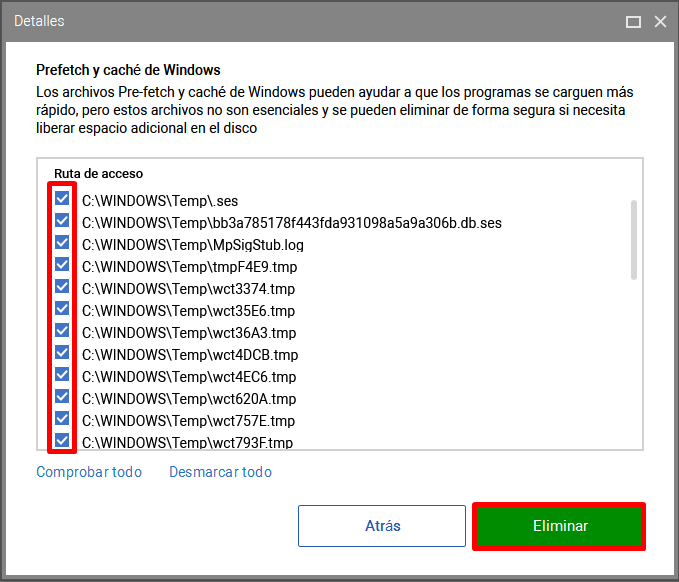Uncheck the wct4EC6.tmp checkbox
This screenshot has width=679, height=582.
click(x=62, y=374)
